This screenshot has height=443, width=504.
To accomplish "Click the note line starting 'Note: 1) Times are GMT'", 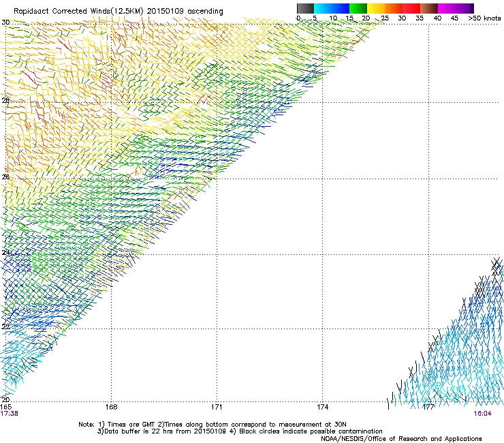I will click(x=212, y=425).
